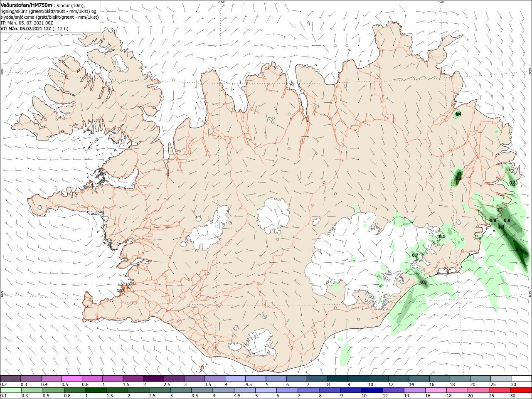The image size is (532, 399).
Task: Pick the dark mauve 0.2 swatch in snow scale
Action: pyautogui.click(x=10, y=379)
